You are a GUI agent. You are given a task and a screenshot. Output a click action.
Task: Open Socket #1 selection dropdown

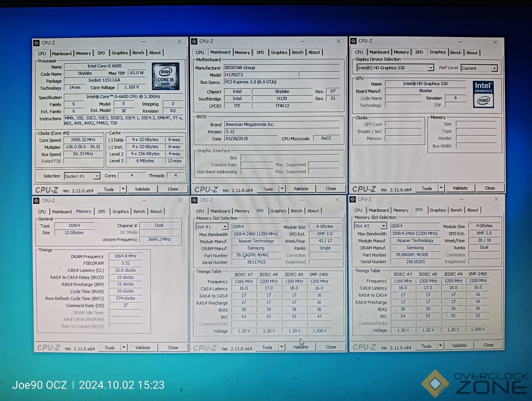[96, 176]
